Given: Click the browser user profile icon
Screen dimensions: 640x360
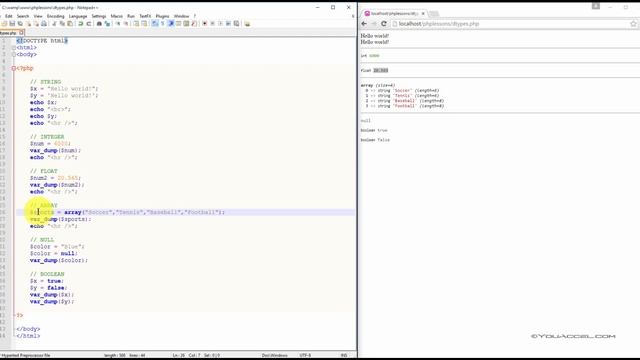Looking at the screenshot, I should coord(596,6).
